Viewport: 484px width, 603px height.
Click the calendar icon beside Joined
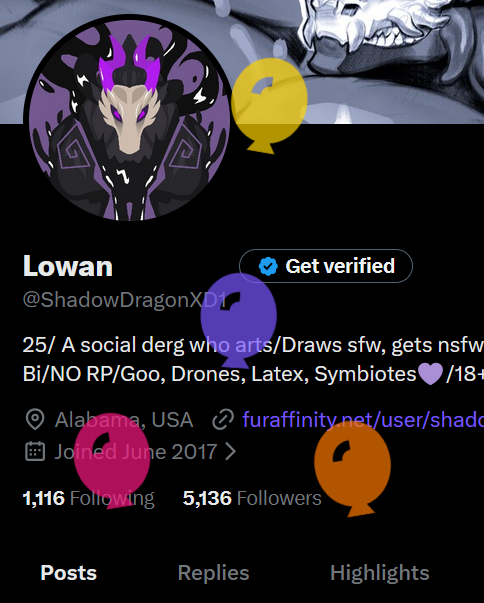[35, 451]
